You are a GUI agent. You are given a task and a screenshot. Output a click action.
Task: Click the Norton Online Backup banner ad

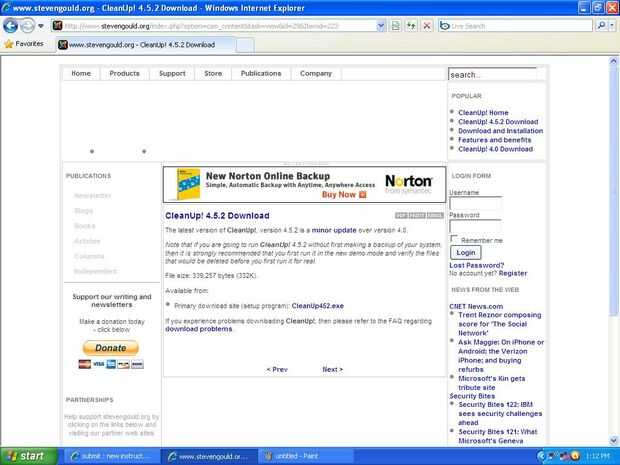304,185
